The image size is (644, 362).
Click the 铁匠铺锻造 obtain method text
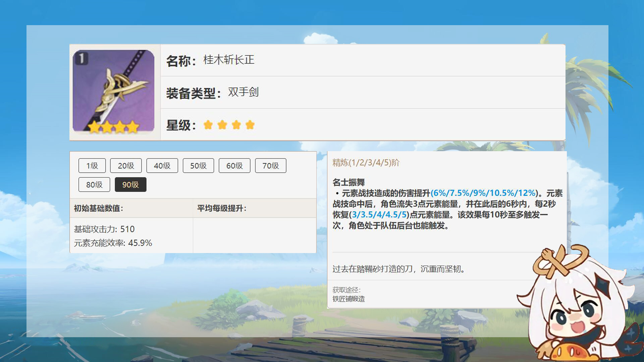pyautogui.click(x=348, y=299)
